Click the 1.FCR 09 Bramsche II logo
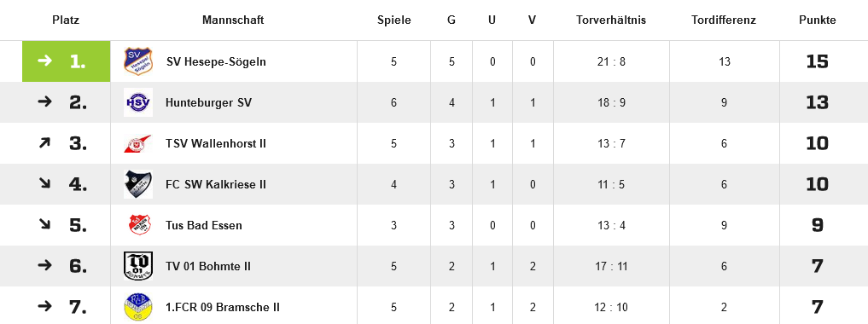 pos(138,307)
